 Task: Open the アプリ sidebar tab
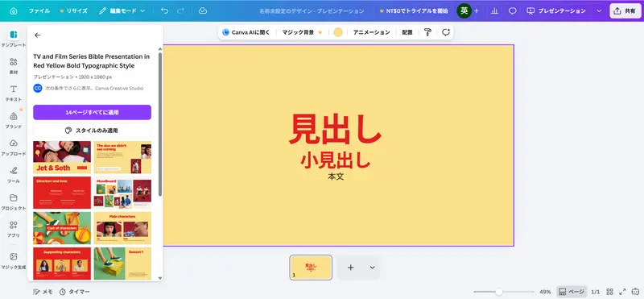(x=14, y=229)
